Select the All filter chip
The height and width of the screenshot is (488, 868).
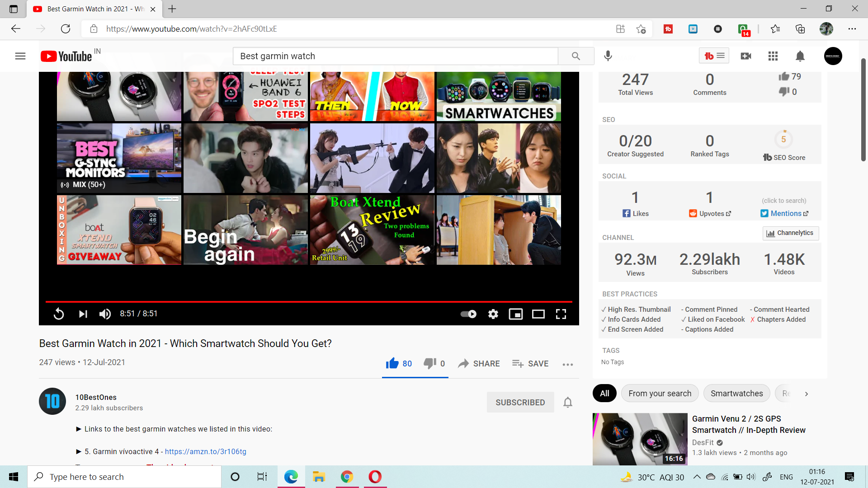[604, 394]
